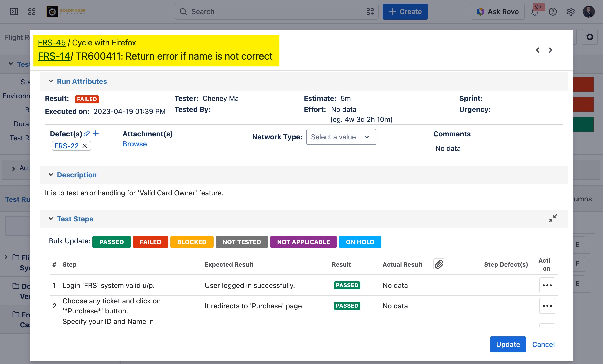Click the Expected Result column header
This screenshot has height=364, width=603.
point(229,264)
